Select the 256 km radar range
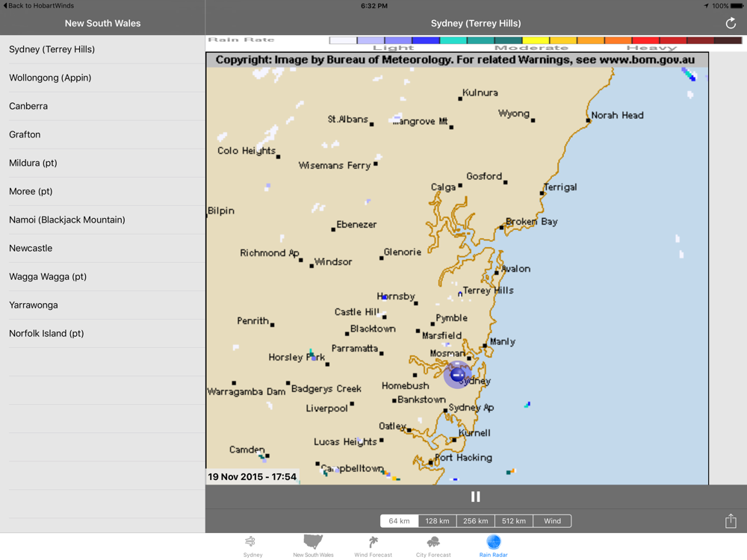 pyautogui.click(x=475, y=521)
